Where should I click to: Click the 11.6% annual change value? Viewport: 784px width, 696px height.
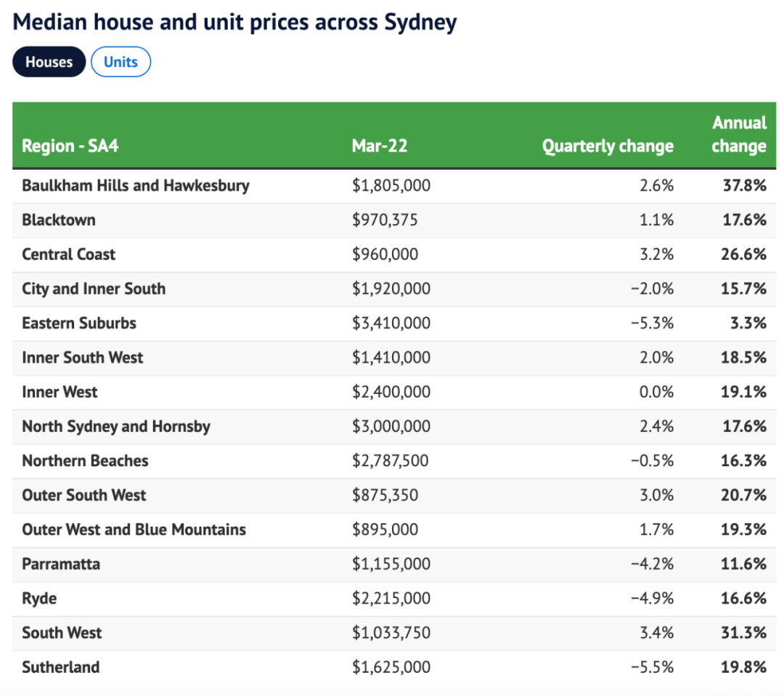pyautogui.click(x=743, y=564)
